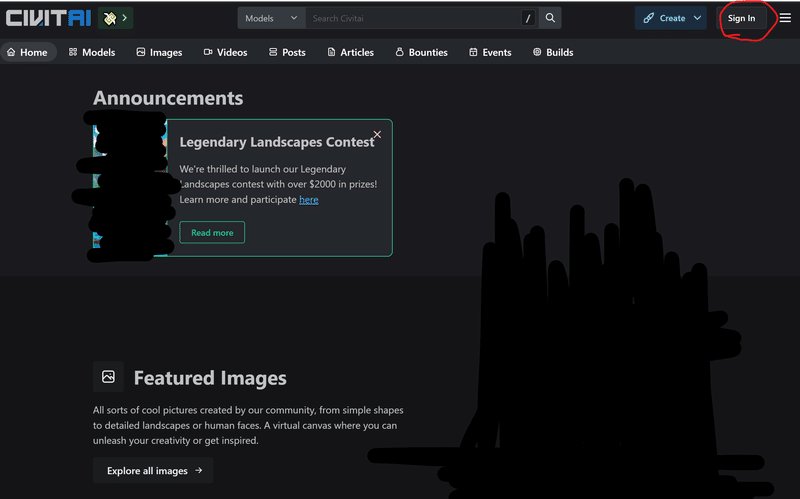Click the Create button
The height and width of the screenshot is (499, 800).
pos(664,18)
